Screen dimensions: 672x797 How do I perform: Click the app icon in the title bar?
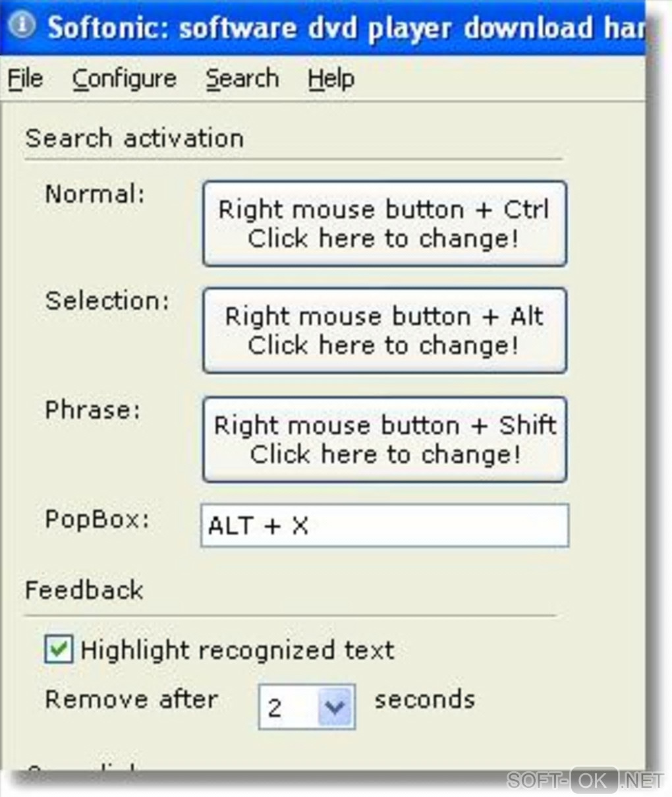click(x=24, y=26)
